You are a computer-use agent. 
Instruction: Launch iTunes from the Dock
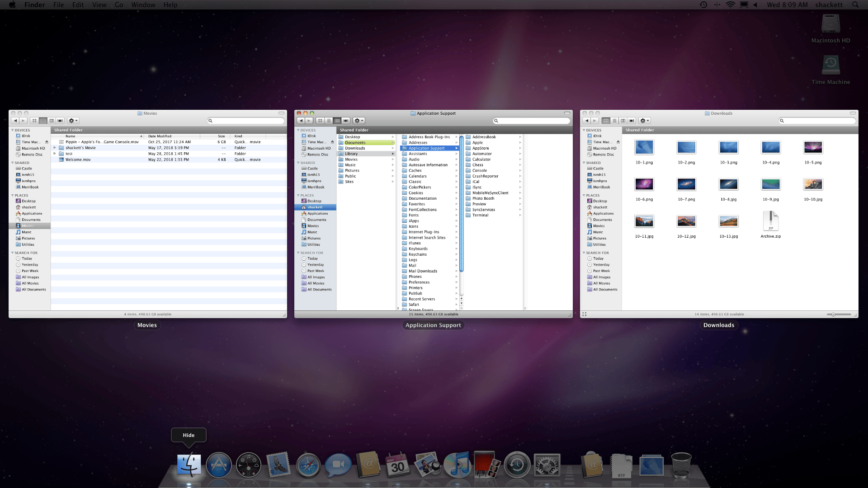pyautogui.click(x=457, y=465)
